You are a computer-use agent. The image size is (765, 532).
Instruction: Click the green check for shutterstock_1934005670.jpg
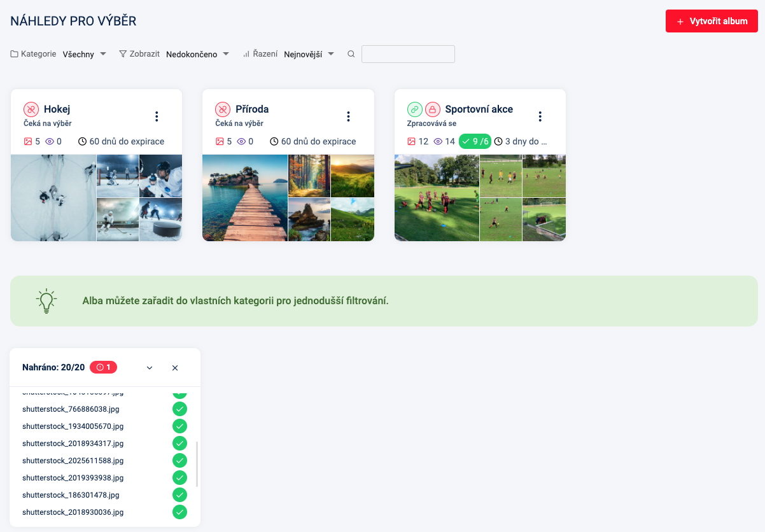point(180,426)
